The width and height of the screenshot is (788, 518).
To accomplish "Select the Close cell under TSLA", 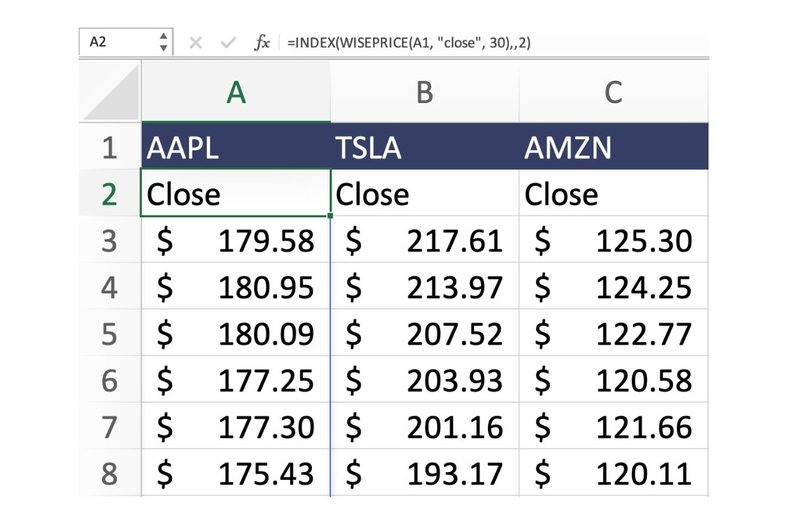I will (x=424, y=194).
